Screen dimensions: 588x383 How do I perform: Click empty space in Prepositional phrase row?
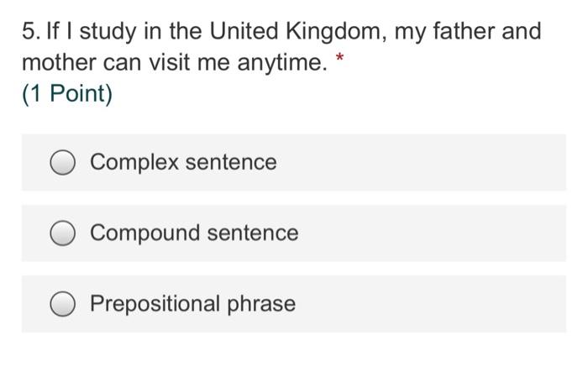pyautogui.click(x=437, y=304)
